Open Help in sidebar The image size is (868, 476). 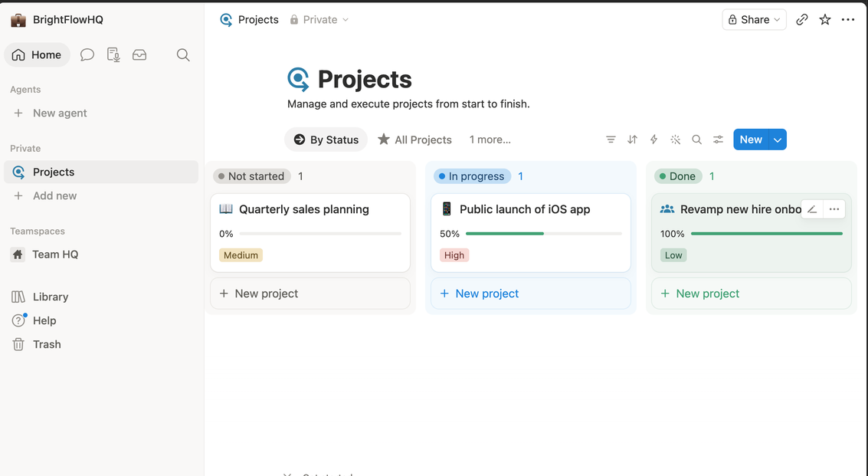click(44, 321)
